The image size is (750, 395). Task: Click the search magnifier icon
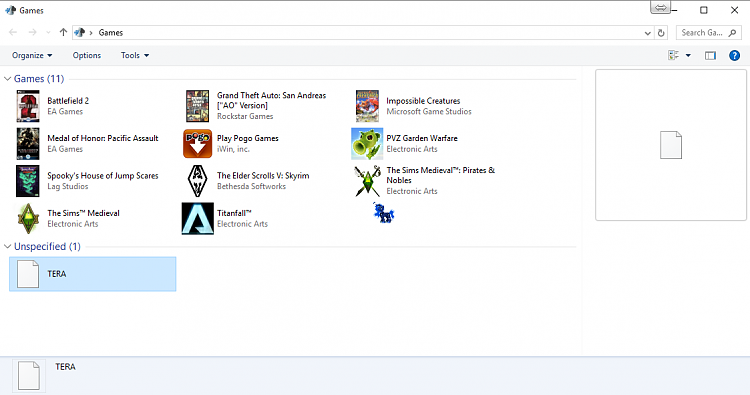[x=732, y=33]
